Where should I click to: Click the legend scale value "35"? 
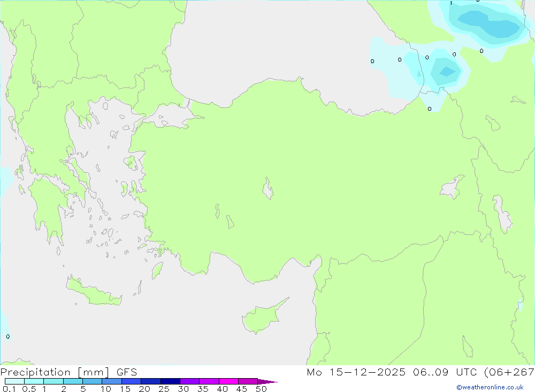click(x=203, y=389)
